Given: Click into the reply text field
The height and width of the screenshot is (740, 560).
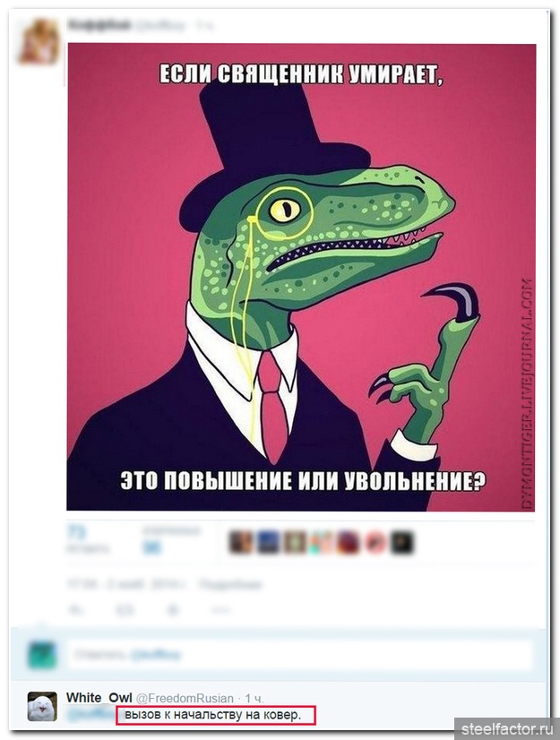Looking at the screenshot, I should (x=300, y=655).
